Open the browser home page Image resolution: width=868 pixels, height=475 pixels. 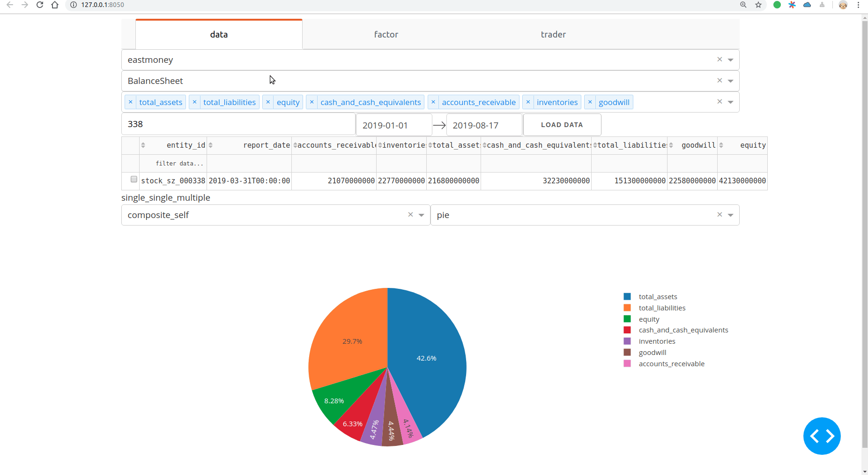(x=55, y=5)
